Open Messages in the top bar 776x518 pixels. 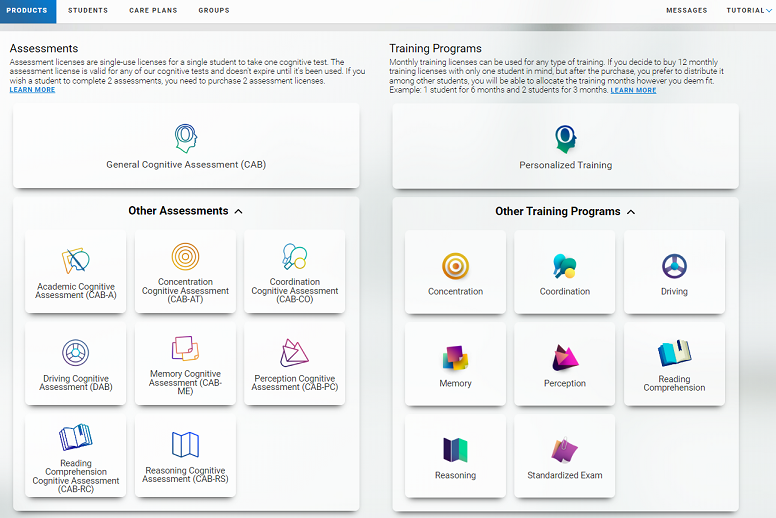click(x=686, y=11)
